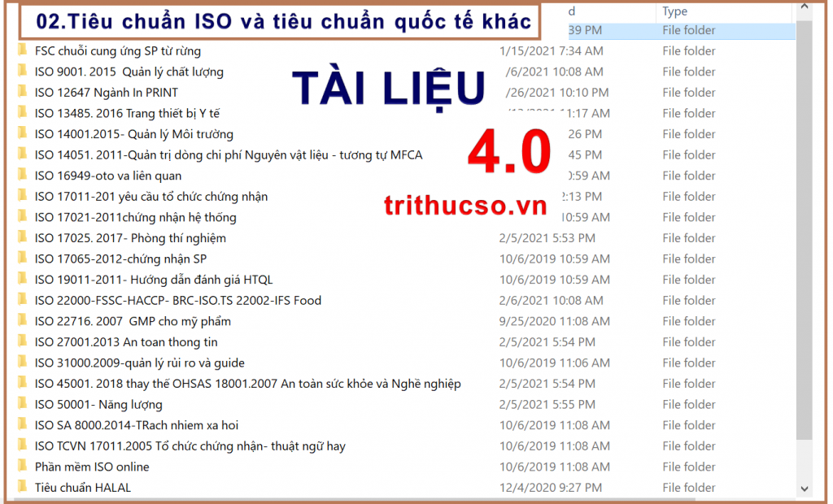Select folder icon for ISO 27001.2013

tap(22, 342)
